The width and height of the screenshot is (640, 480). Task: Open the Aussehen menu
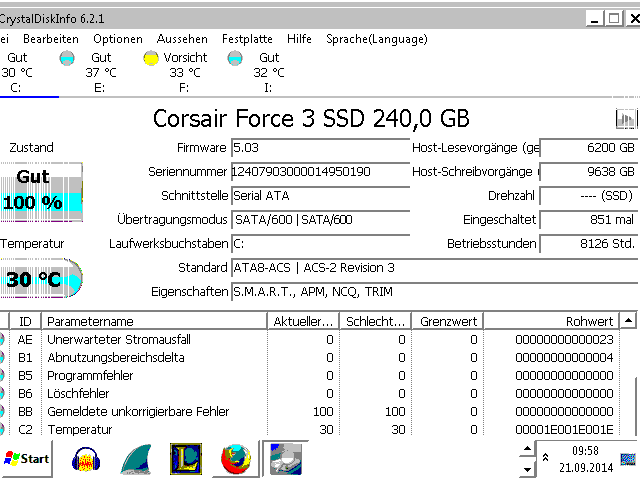182,39
